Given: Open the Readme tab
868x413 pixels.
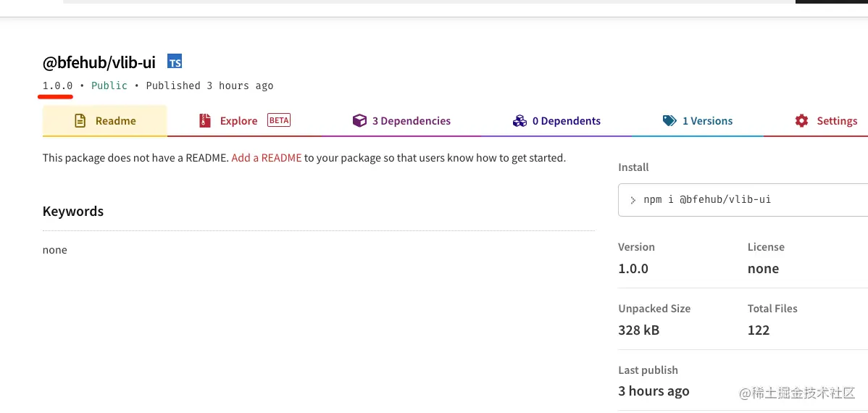Looking at the screenshot, I should [104, 121].
